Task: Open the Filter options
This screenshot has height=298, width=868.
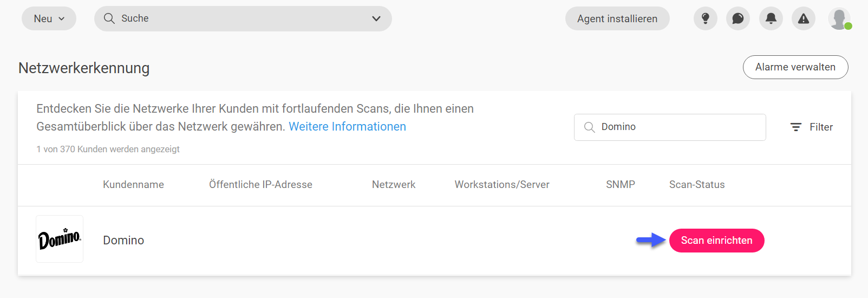Action: (x=812, y=127)
